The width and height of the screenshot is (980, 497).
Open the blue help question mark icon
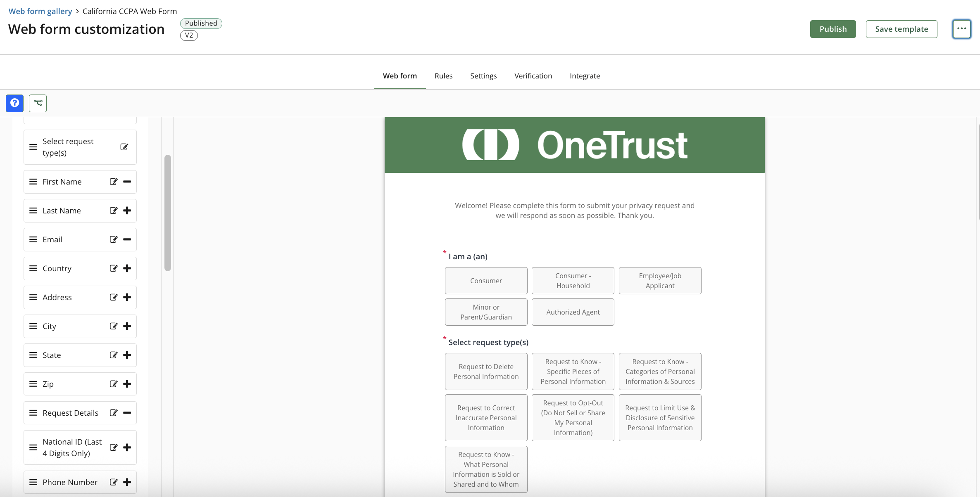14,103
